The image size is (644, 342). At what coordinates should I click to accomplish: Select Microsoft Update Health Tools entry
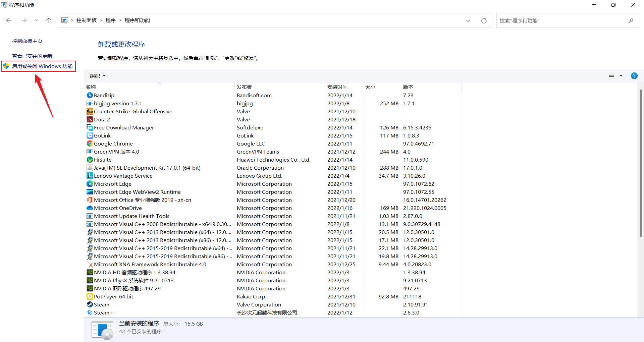[273, 216]
